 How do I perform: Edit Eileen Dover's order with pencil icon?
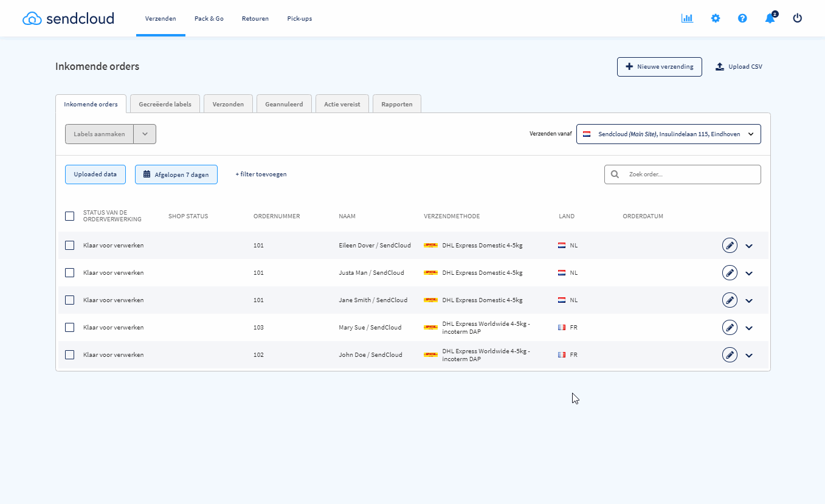(730, 246)
